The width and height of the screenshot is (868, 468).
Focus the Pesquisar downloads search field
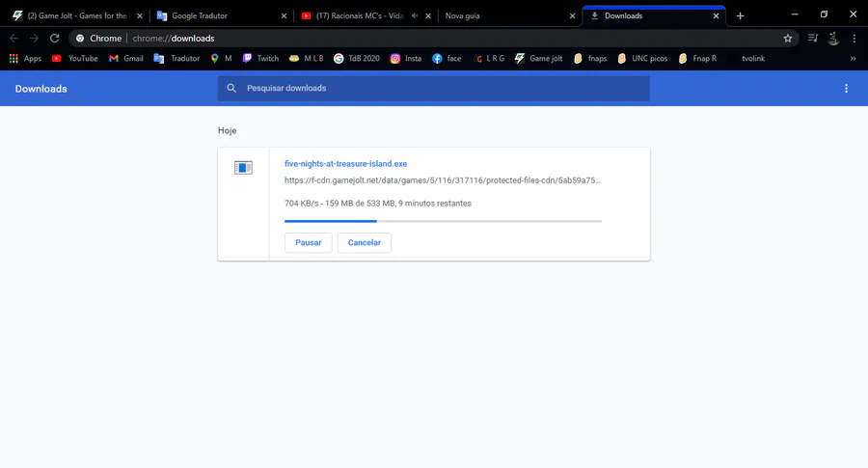(x=433, y=89)
